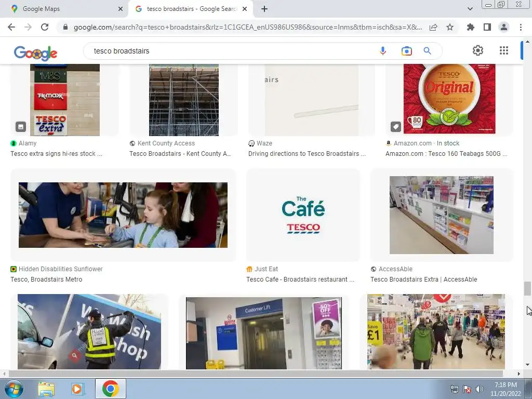Click the Chrome taskbar icon
This screenshot has height=399, width=532.
tap(110, 389)
